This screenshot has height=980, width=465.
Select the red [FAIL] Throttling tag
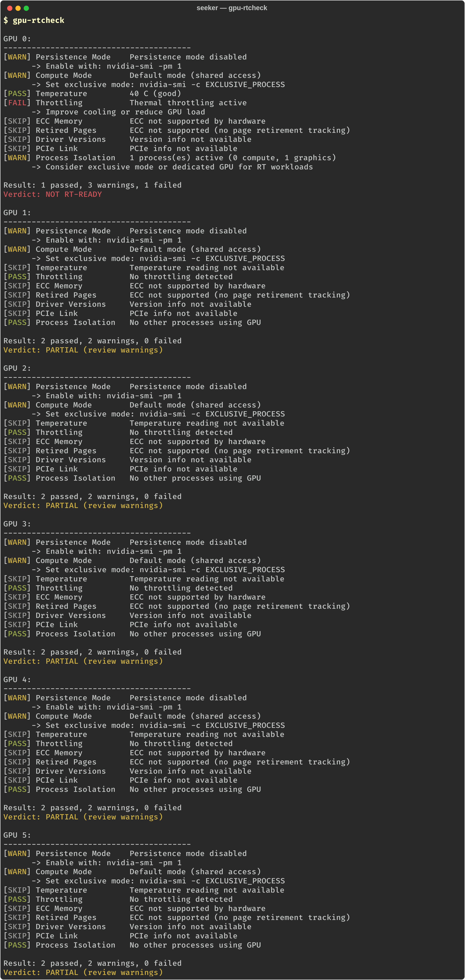17,103
